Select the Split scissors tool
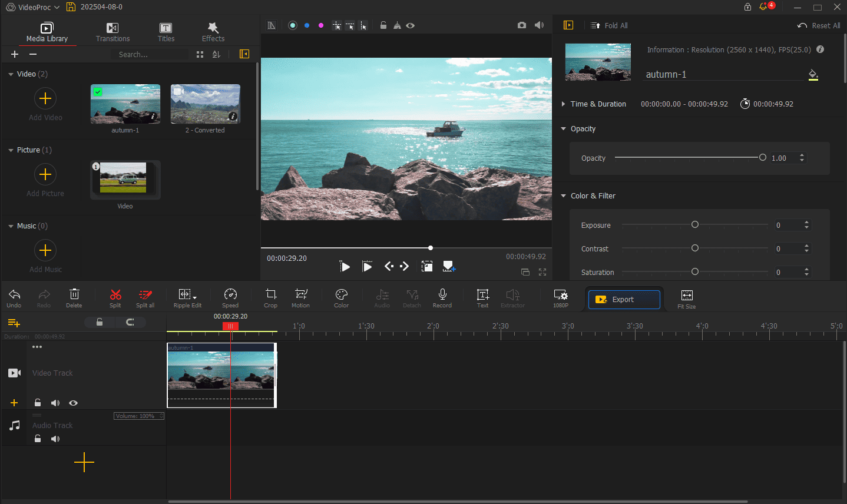 point(115,297)
